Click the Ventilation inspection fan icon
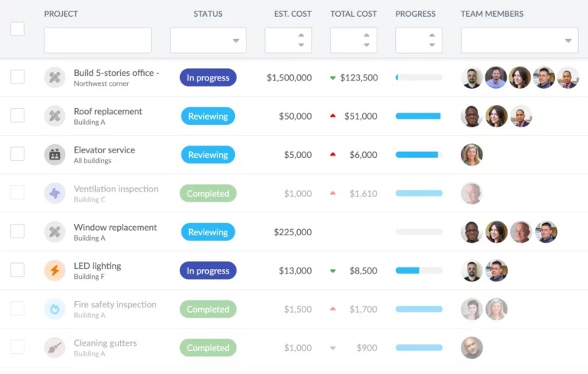The image size is (588, 374). (54, 193)
